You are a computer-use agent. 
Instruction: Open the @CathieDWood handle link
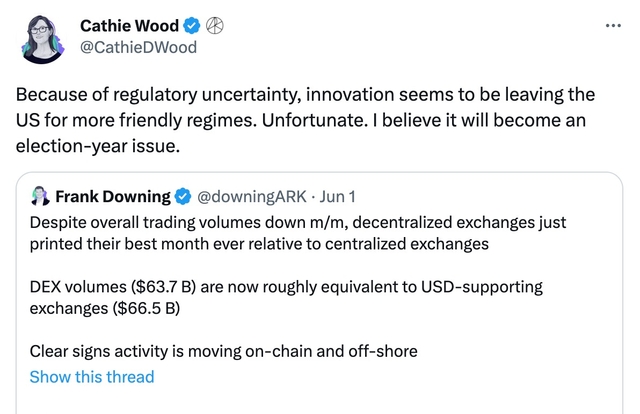[138, 47]
